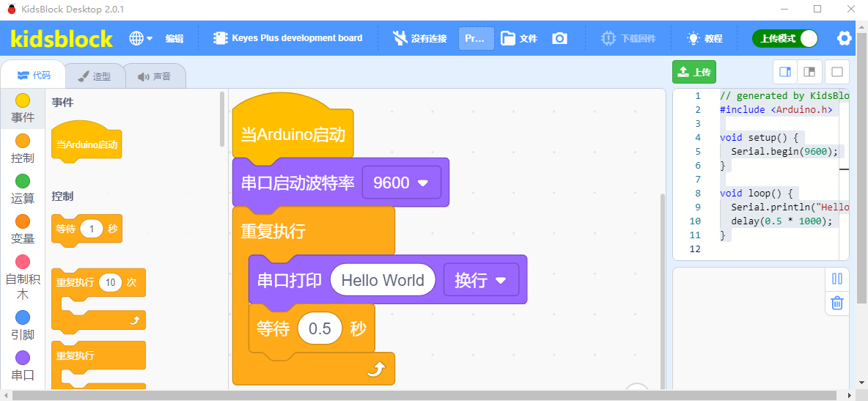Click the Hello World text field
868x401 pixels.
point(383,280)
